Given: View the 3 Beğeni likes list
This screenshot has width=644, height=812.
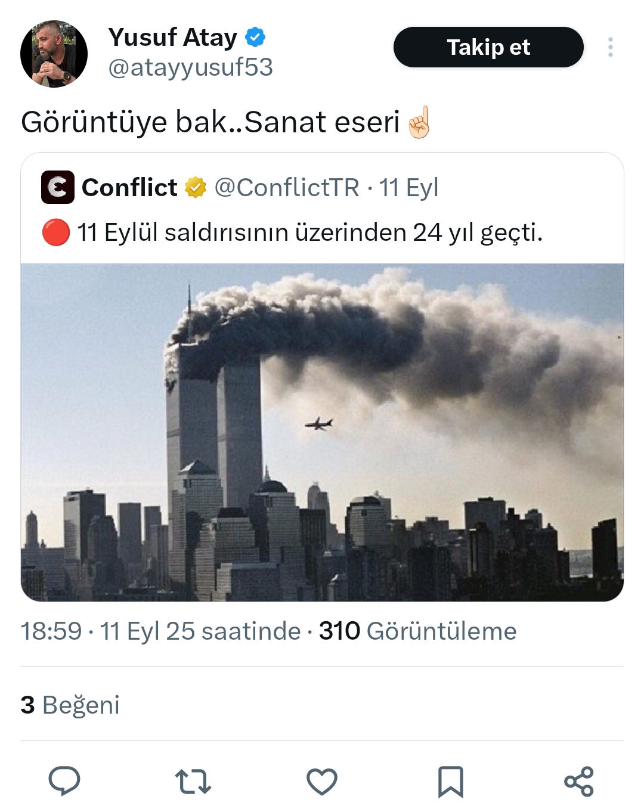Looking at the screenshot, I should point(70,705).
